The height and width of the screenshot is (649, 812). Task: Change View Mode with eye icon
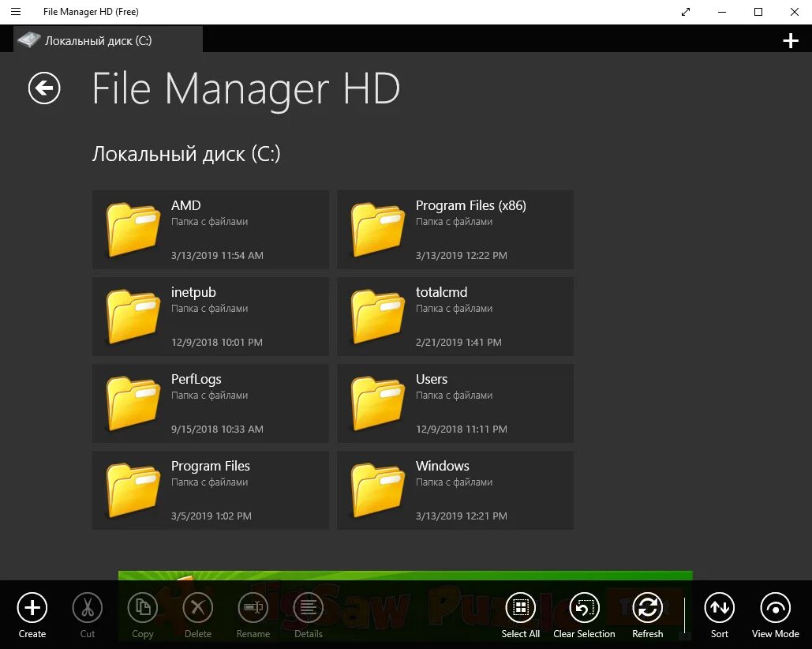tap(775, 608)
